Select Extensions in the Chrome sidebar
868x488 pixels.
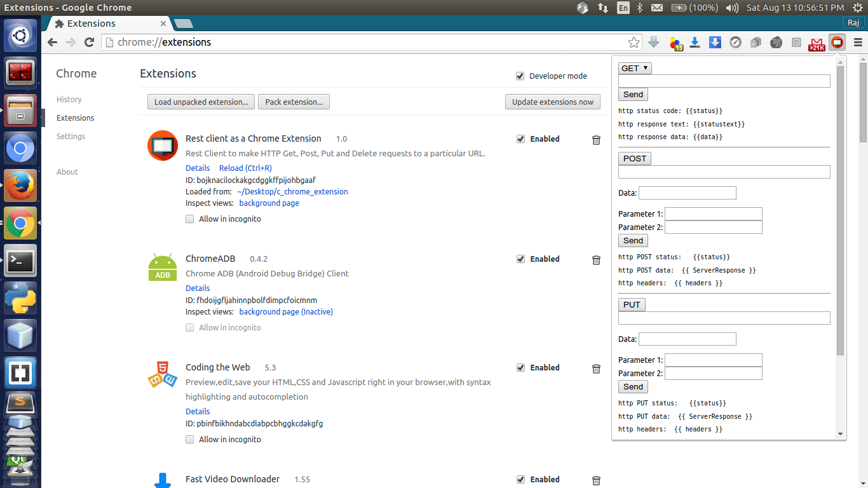(75, 118)
